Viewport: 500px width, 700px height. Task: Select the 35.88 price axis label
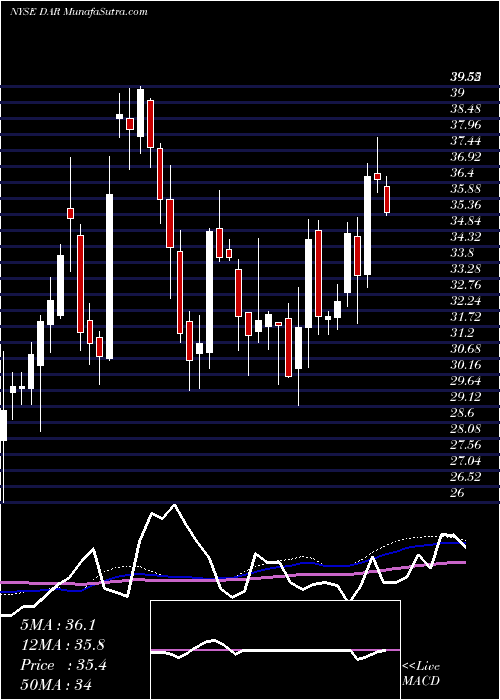(x=465, y=189)
